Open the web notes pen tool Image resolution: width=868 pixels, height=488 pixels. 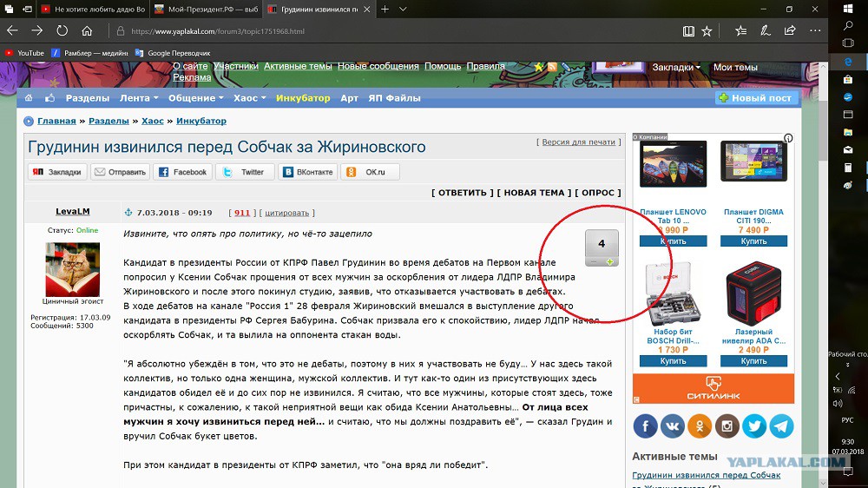click(766, 31)
